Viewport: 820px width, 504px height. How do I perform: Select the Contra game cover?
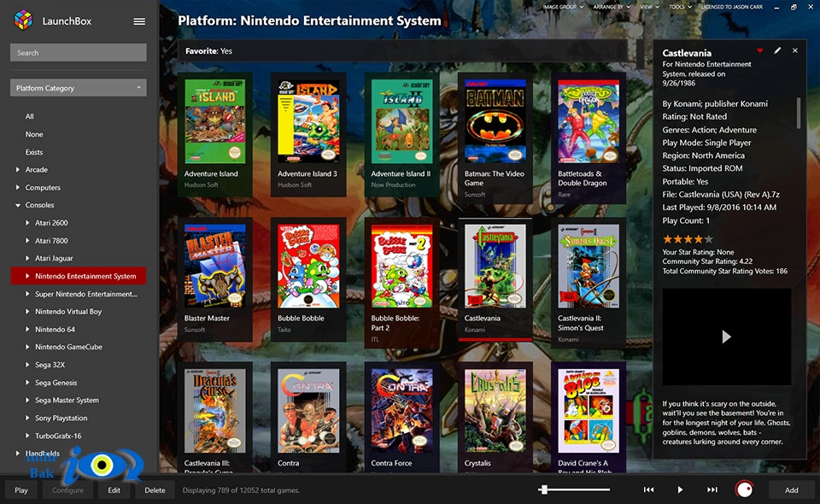[308, 411]
